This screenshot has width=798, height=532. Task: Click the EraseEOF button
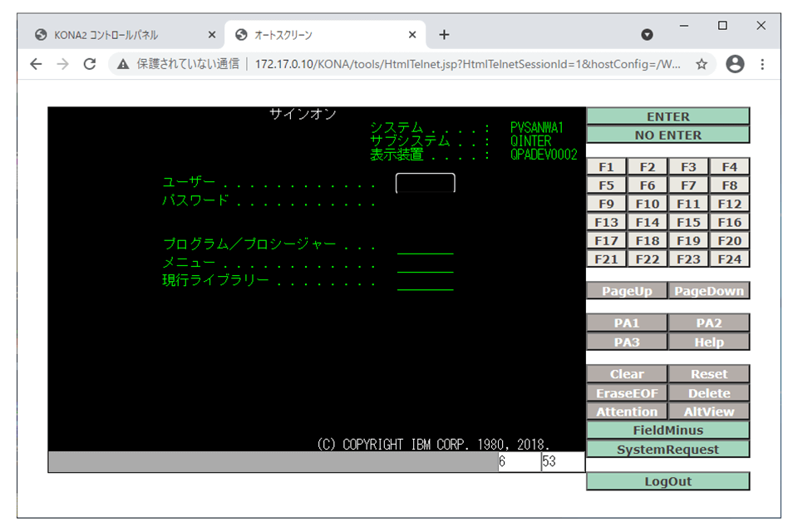[x=627, y=393]
